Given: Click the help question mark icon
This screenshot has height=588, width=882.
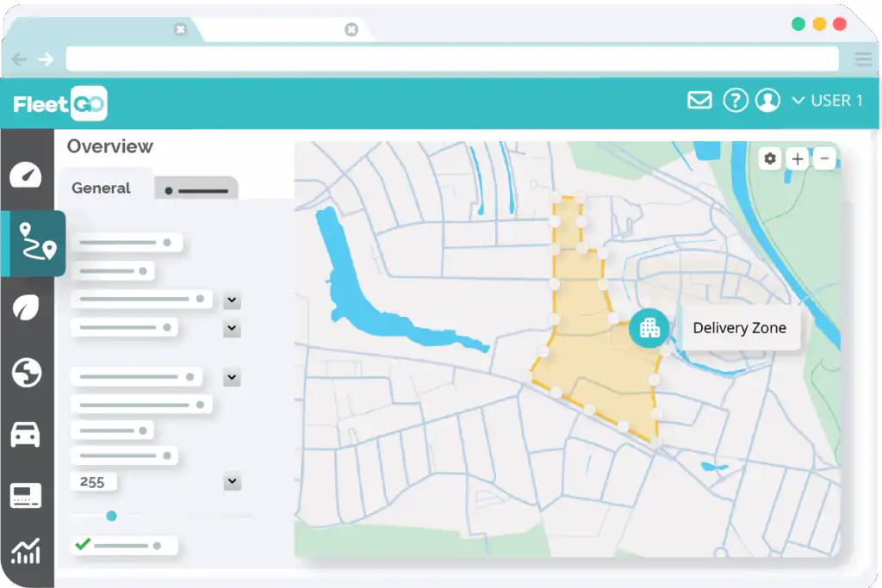Looking at the screenshot, I should pos(735,100).
